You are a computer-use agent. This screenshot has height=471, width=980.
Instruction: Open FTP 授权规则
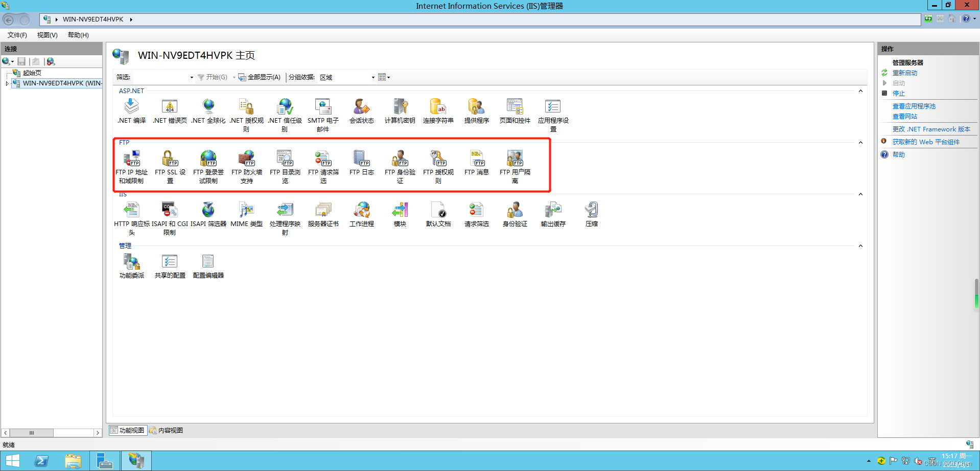point(438,167)
